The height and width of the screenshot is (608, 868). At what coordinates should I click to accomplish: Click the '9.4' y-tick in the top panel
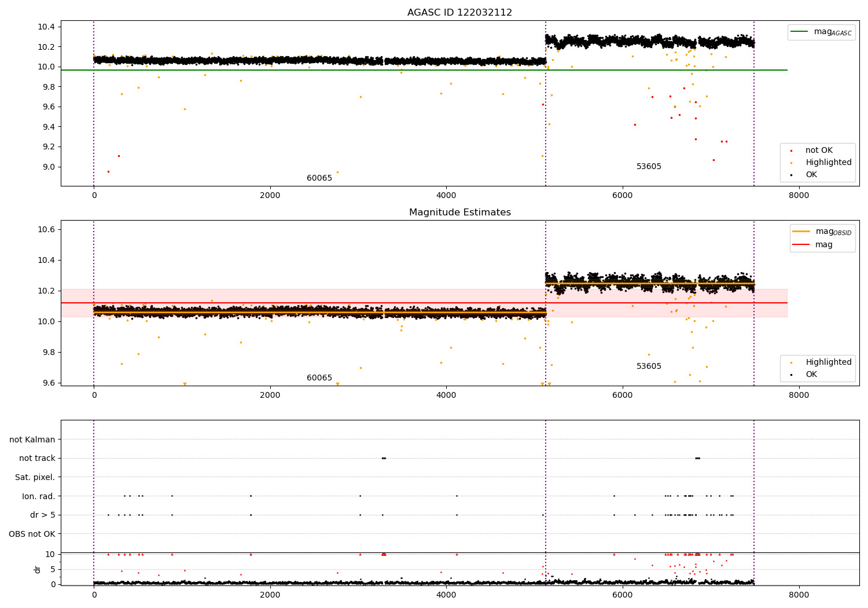point(49,127)
